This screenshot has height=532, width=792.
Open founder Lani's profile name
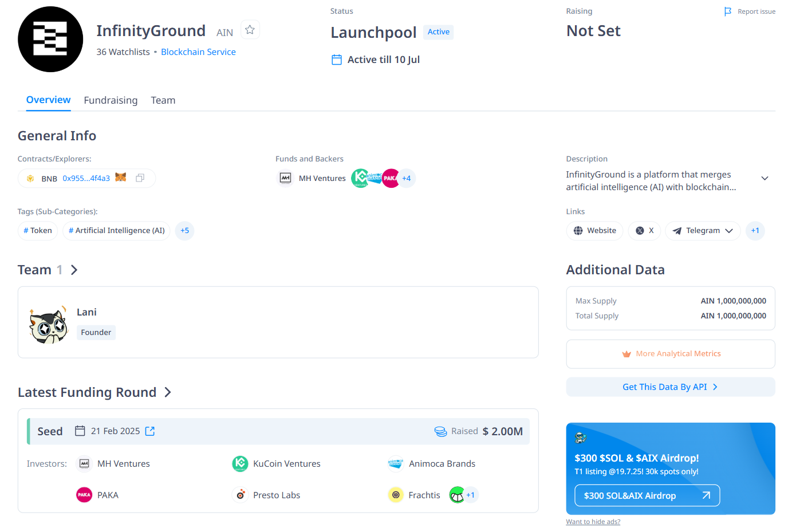(x=86, y=312)
